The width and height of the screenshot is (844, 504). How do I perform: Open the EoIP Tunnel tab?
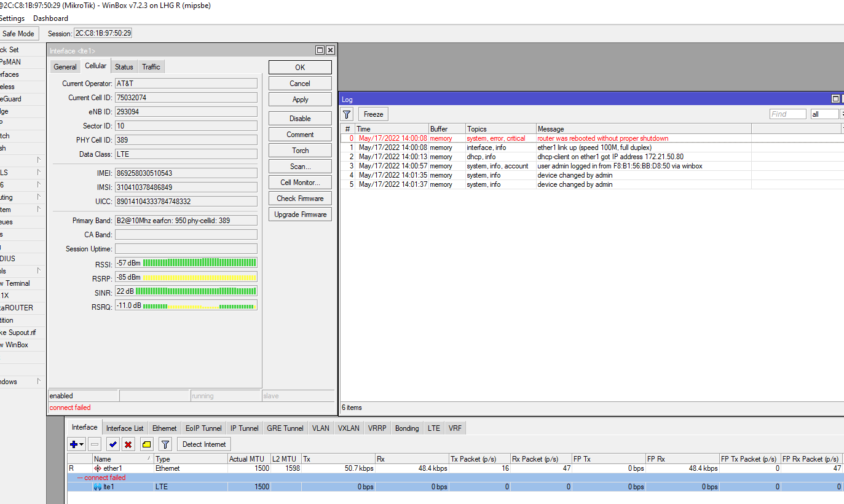(x=203, y=428)
